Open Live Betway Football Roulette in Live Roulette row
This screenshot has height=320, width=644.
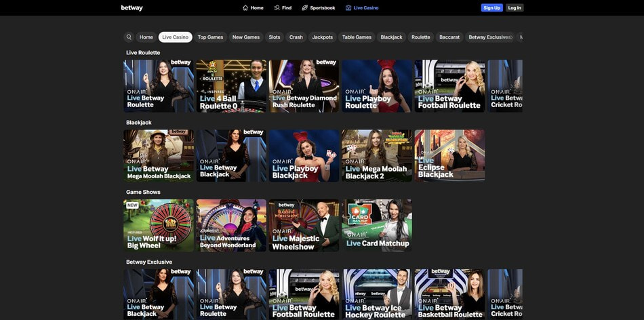click(x=449, y=86)
